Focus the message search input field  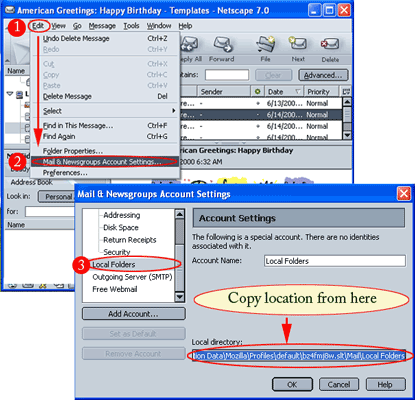[227, 75]
